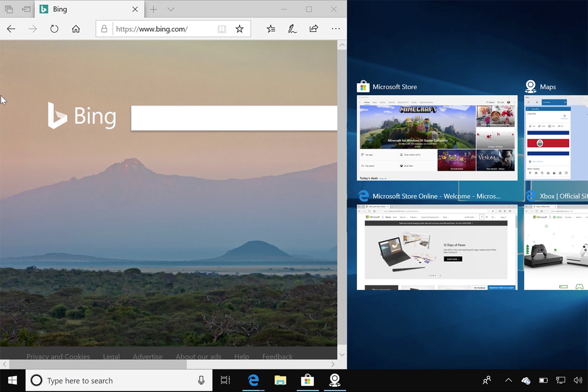Open the Feedback footer link
This screenshot has height=392, width=588.
click(277, 357)
